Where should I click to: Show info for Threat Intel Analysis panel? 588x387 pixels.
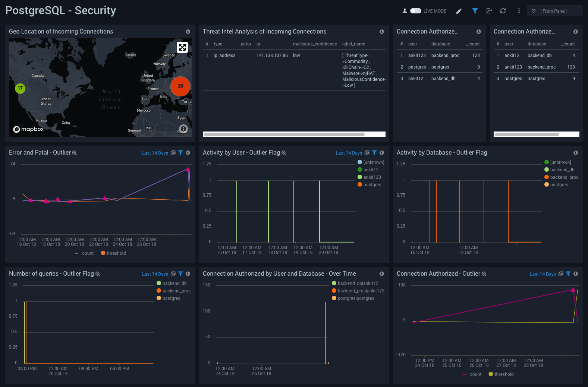[381, 32]
